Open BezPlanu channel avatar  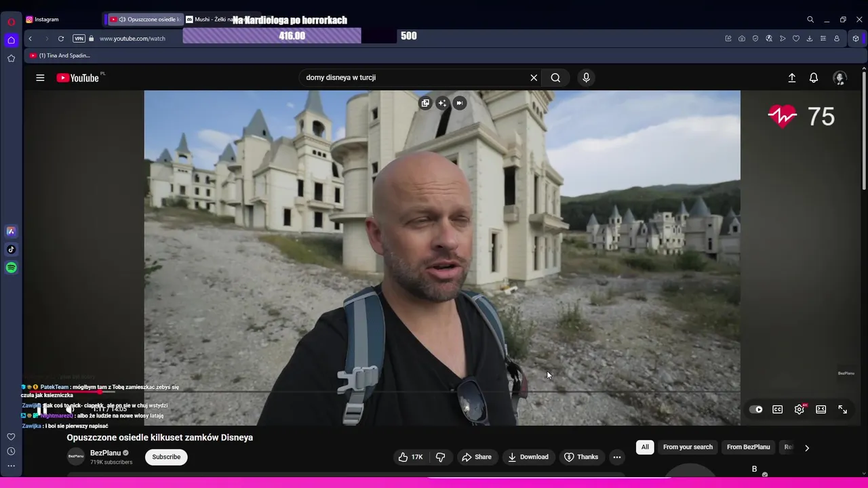(x=76, y=456)
